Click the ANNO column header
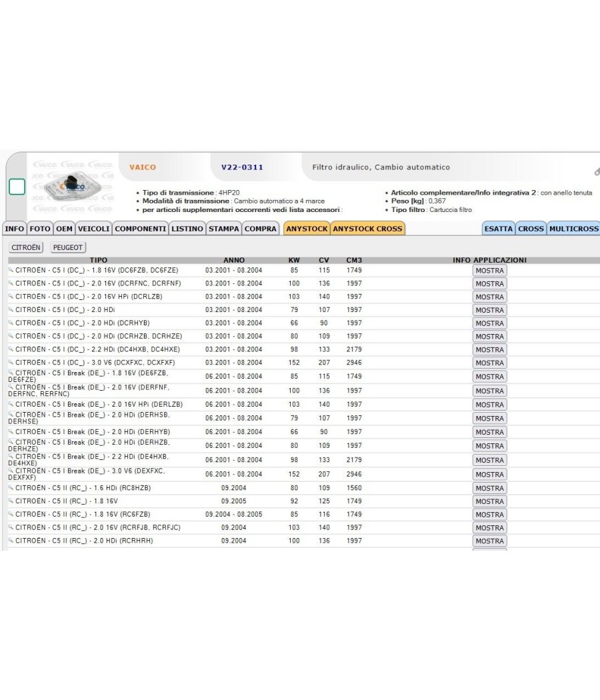Viewport: 600px width, 700px height. click(x=234, y=260)
